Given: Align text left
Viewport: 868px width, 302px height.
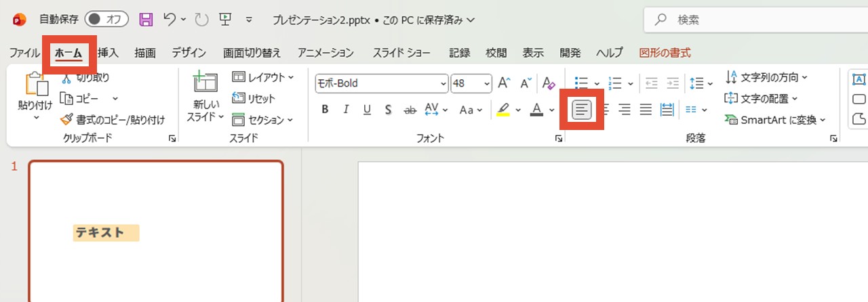Looking at the screenshot, I should click(583, 109).
